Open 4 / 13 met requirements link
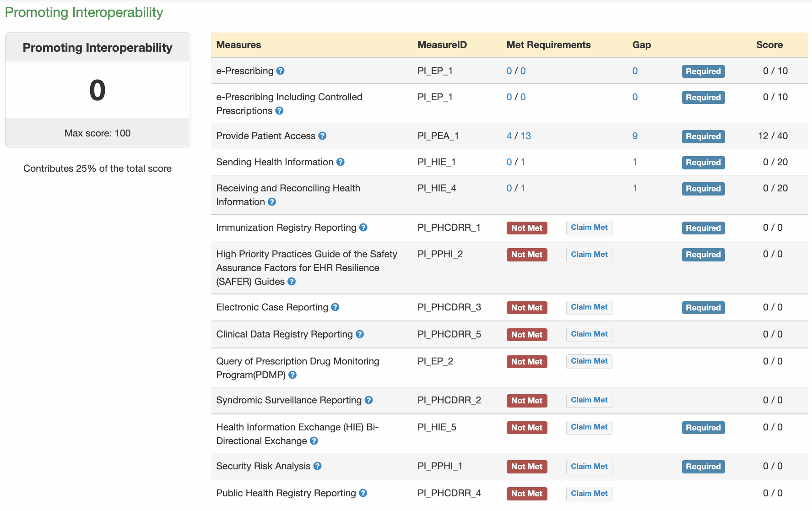 (x=519, y=136)
